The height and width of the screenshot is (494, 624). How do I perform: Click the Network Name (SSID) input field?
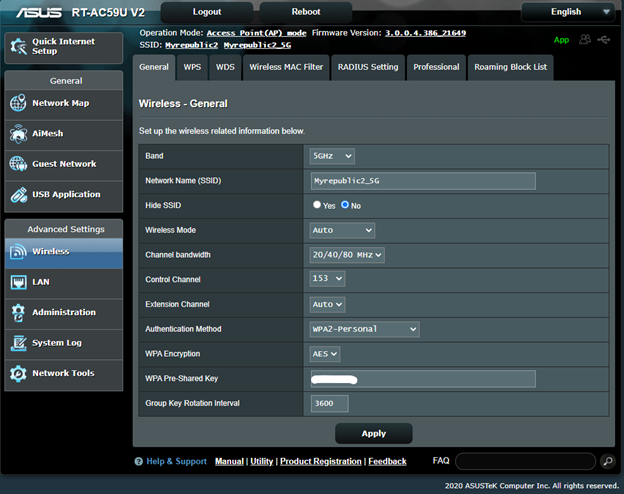point(423,181)
